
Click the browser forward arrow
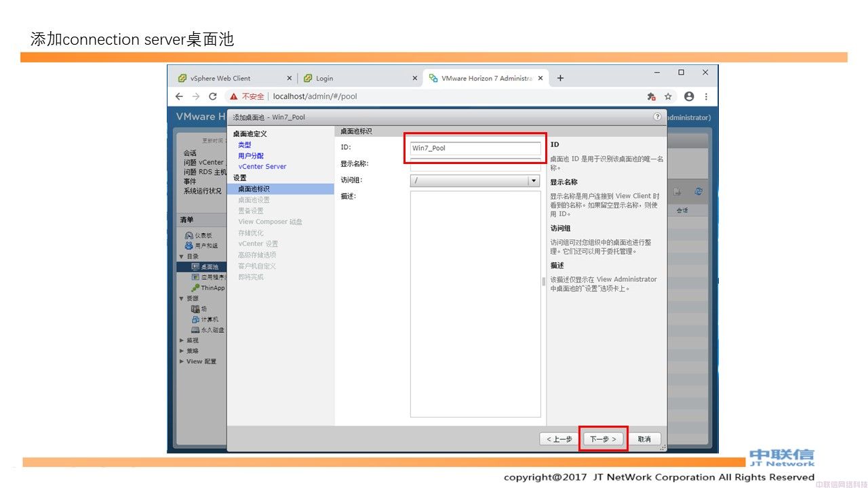196,96
